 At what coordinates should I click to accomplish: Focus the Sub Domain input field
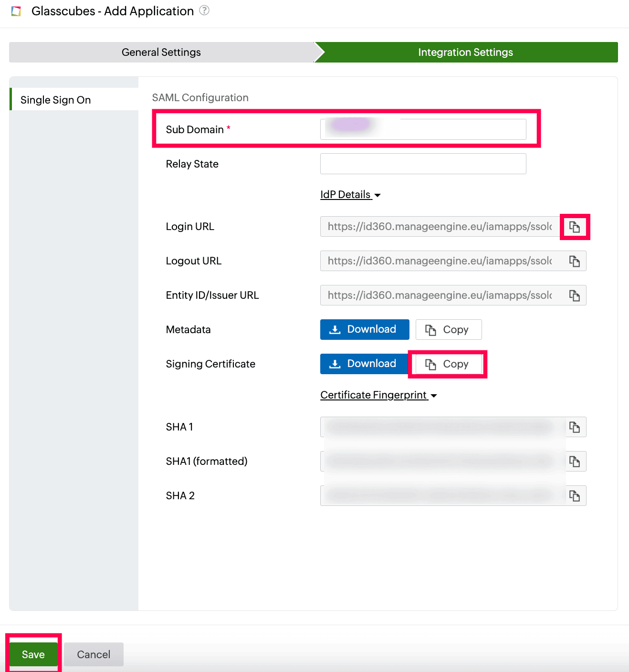(x=423, y=129)
